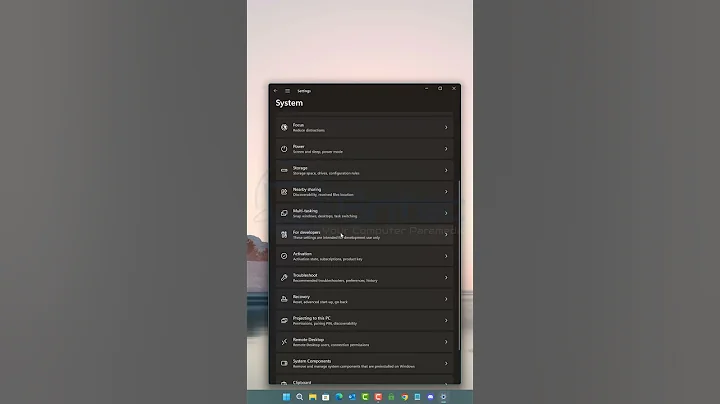The width and height of the screenshot is (720, 404).
Task: Click the Storage drive icon
Action: pyautogui.click(x=284, y=170)
